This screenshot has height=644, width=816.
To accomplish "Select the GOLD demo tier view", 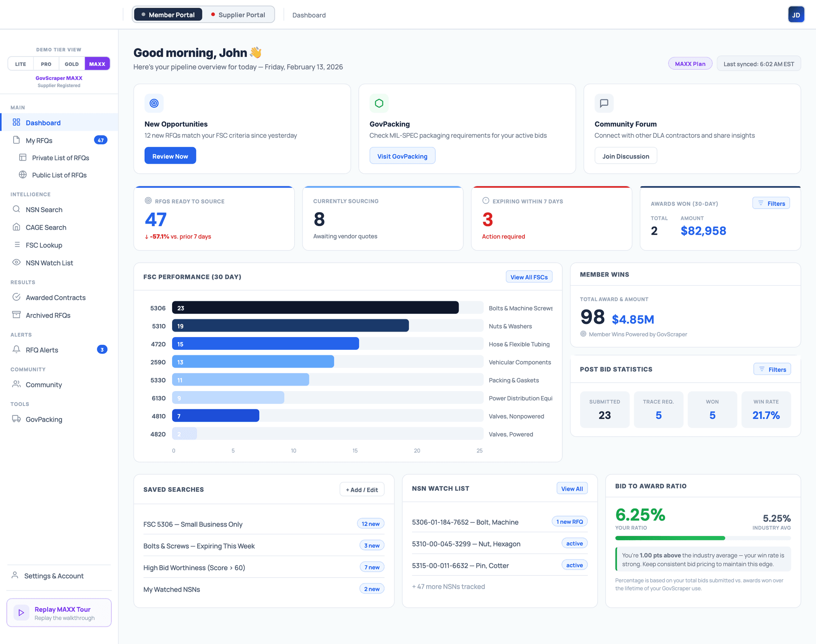I will point(71,64).
